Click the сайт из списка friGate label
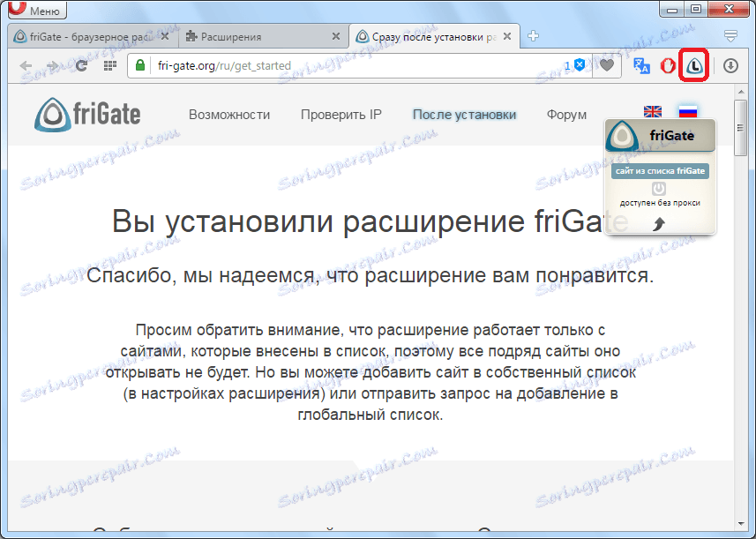The image size is (756, 539). coord(660,171)
